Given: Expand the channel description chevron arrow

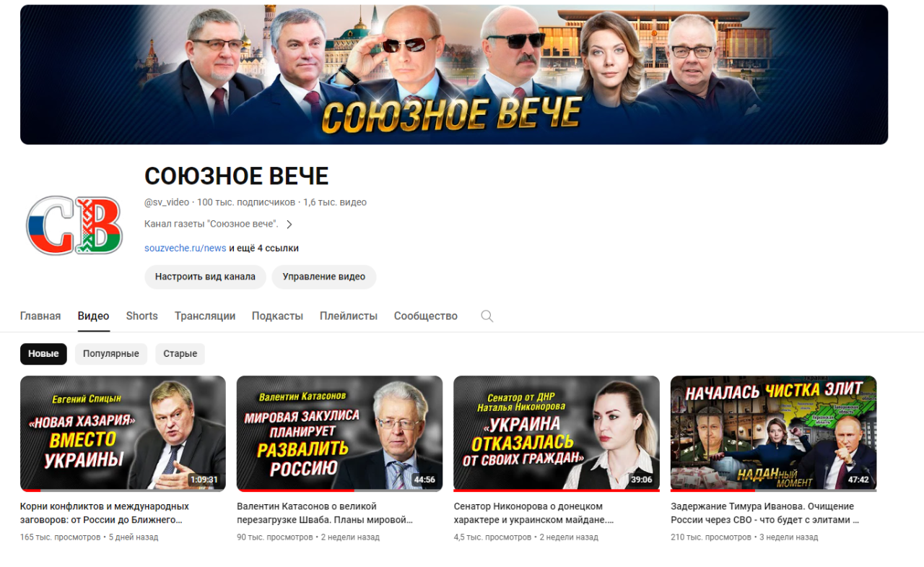Looking at the screenshot, I should [289, 225].
